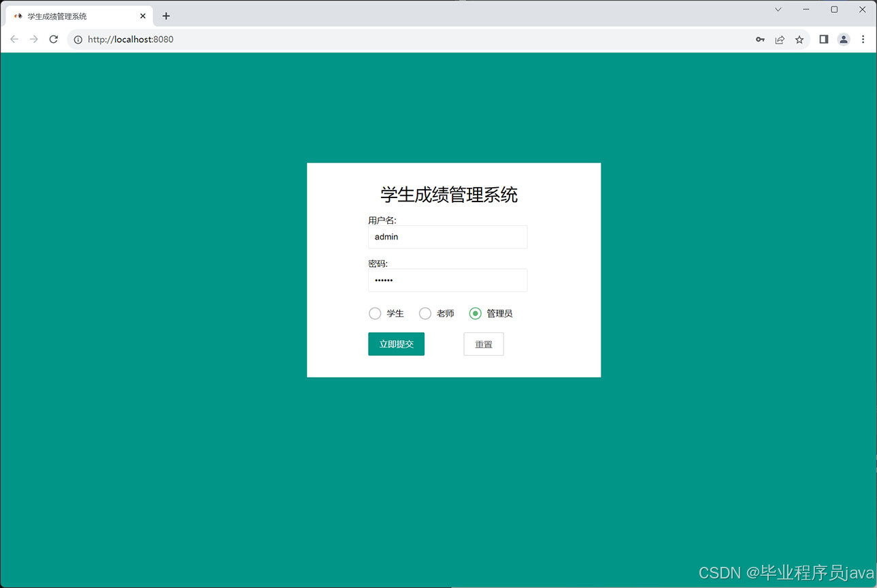
Task: Click the browser back arrow
Action: click(14, 39)
